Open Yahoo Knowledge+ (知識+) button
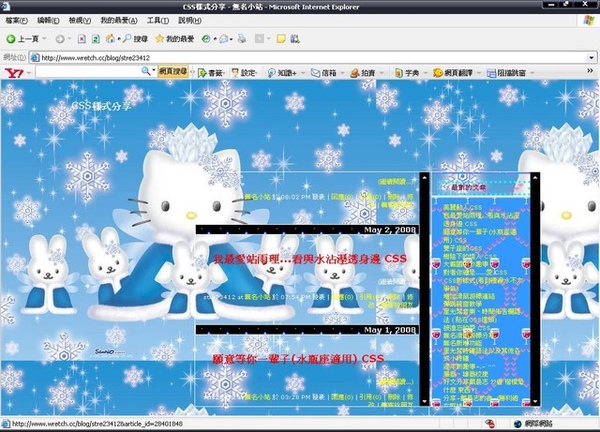 point(282,72)
